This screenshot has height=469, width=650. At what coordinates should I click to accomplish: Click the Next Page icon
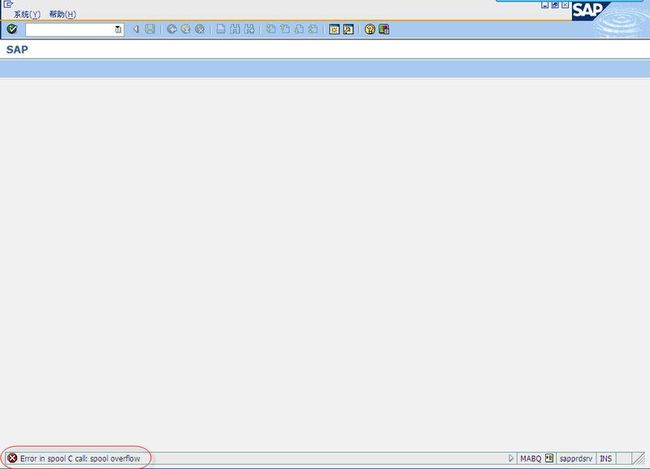click(299, 29)
